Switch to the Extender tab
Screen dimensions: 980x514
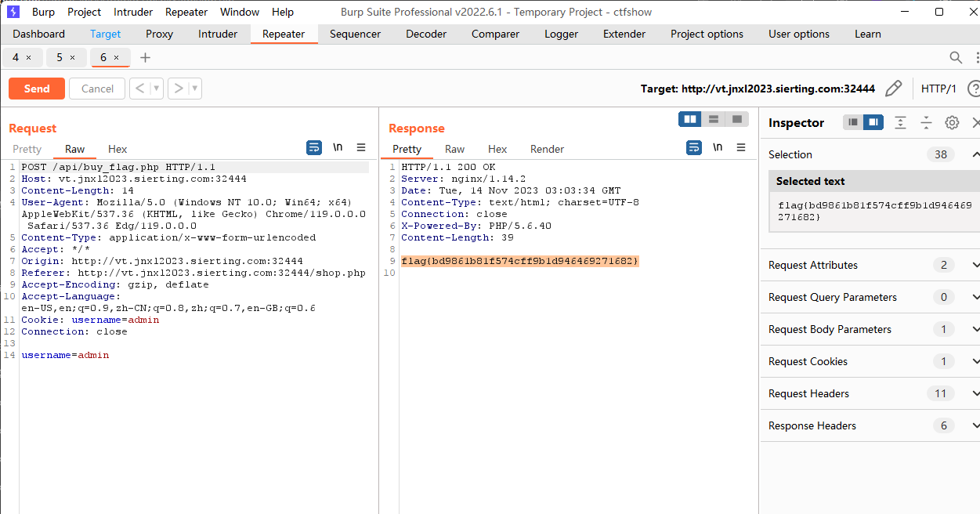(x=624, y=34)
